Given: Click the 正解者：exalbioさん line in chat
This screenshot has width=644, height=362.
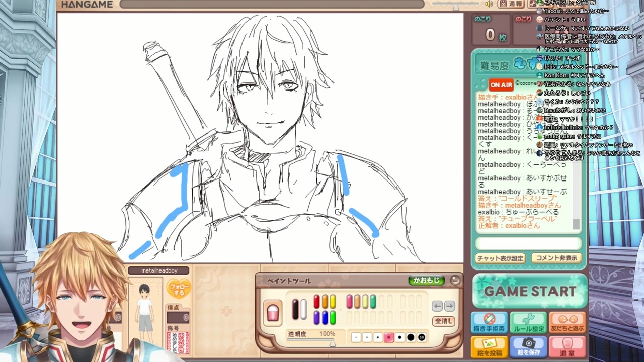Looking at the screenshot, I should 509,226.
